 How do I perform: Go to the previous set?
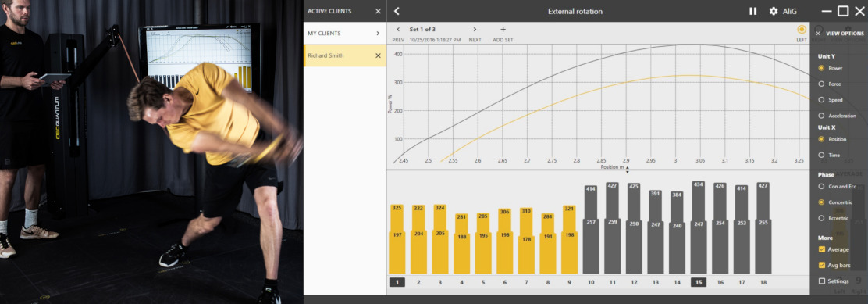click(x=398, y=30)
